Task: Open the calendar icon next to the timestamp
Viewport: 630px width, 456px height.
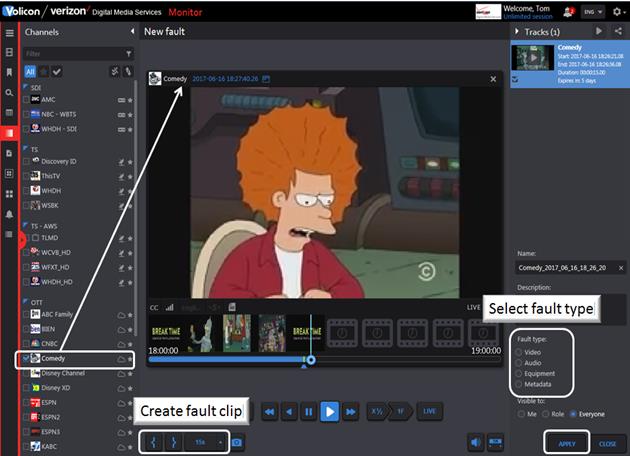Action: click(266, 79)
